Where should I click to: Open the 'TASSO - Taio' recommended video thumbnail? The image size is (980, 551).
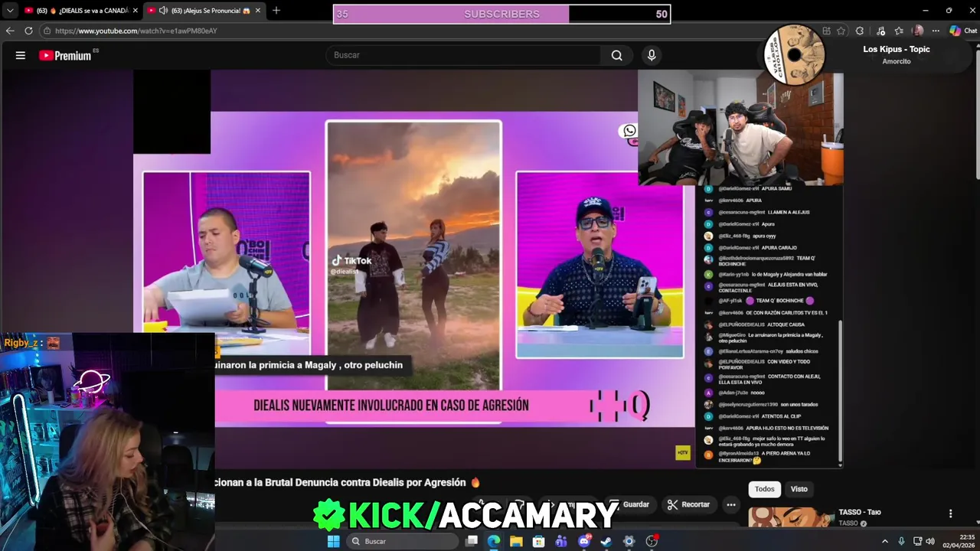pos(791,517)
